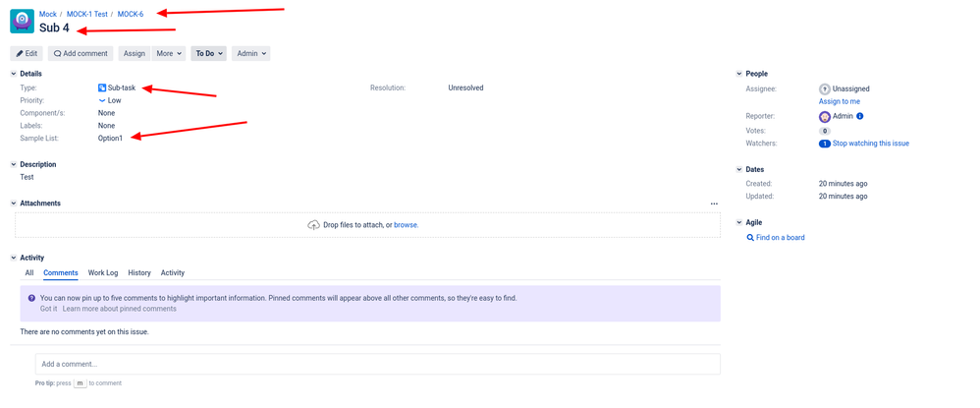980x408 pixels.
Task: Click the Labels None value
Action: tap(106, 125)
